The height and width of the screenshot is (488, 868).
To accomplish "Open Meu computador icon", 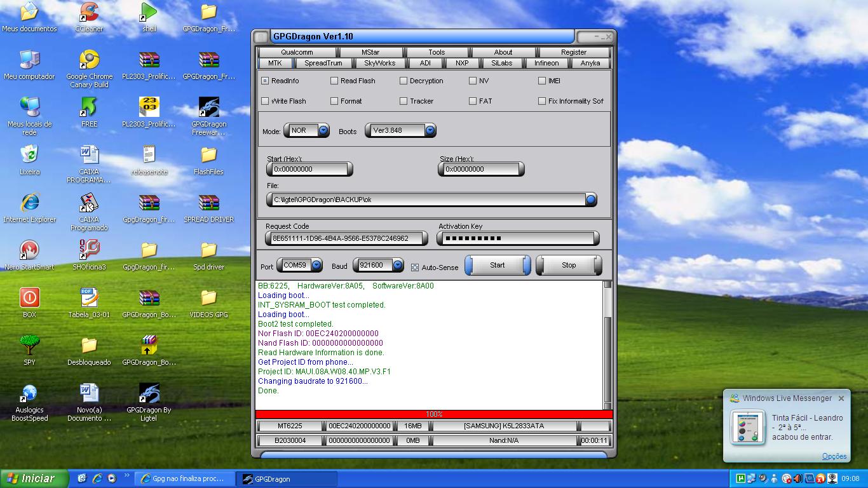I will 29,65.
